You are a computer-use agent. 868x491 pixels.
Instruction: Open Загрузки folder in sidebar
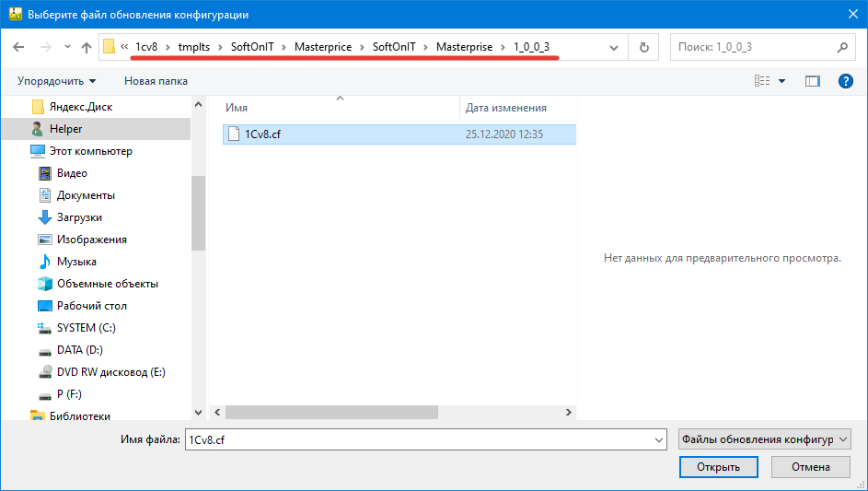[x=79, y=217]
